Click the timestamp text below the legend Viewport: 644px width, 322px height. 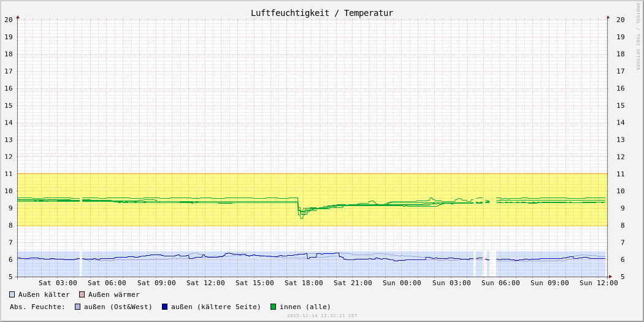[322, 316]
